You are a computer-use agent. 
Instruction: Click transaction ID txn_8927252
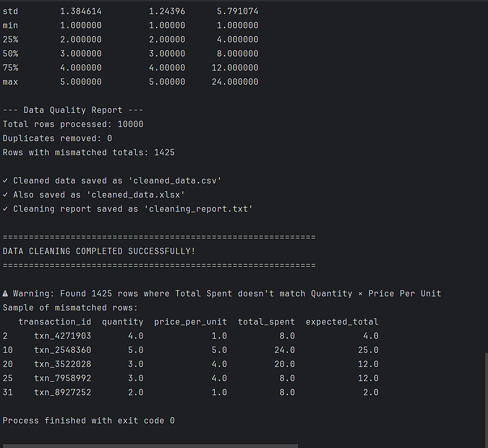click(63, 392)
